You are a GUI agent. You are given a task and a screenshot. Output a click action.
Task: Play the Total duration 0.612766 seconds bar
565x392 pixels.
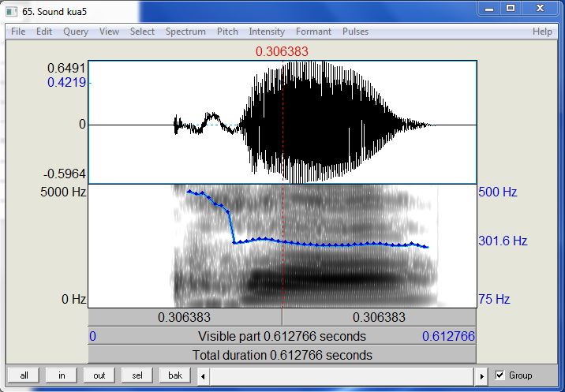point(282,355)
